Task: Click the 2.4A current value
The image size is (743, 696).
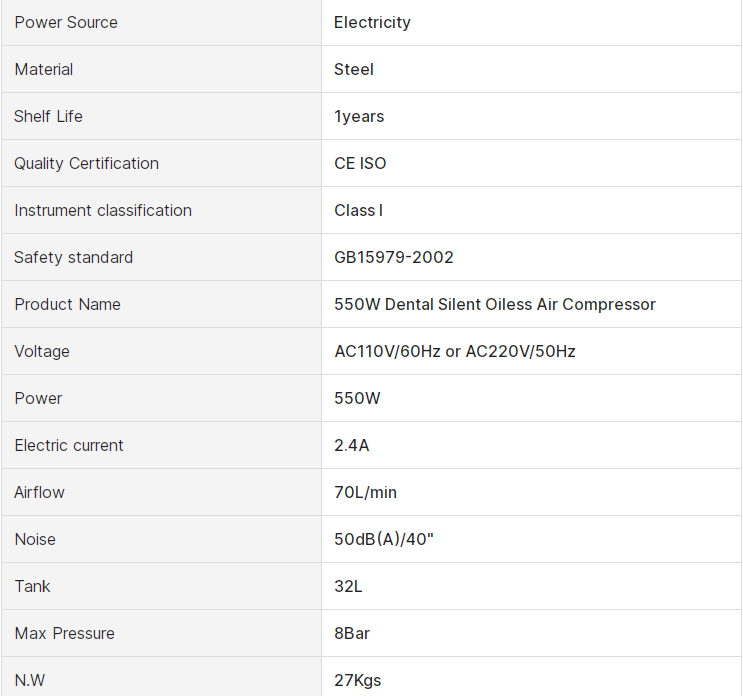Action: [352, 445]
